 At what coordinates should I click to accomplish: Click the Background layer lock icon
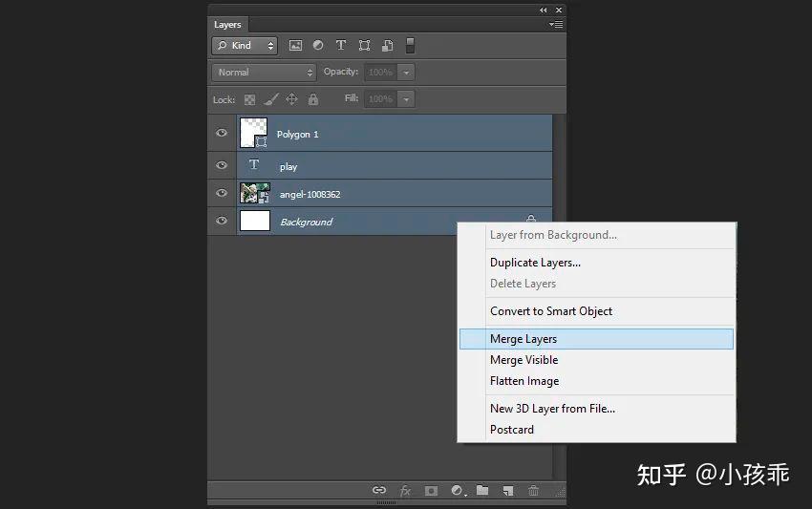tap(531, 218)
